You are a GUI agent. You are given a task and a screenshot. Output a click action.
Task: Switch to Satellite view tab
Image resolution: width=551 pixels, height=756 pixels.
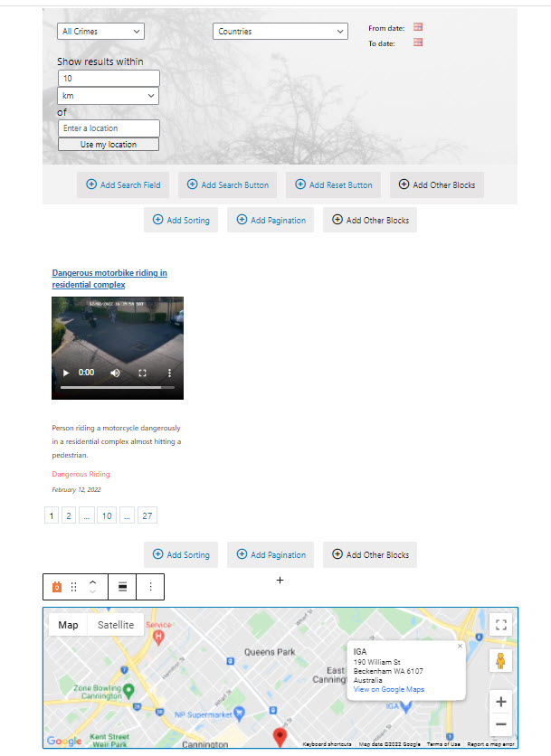[116, 625]
